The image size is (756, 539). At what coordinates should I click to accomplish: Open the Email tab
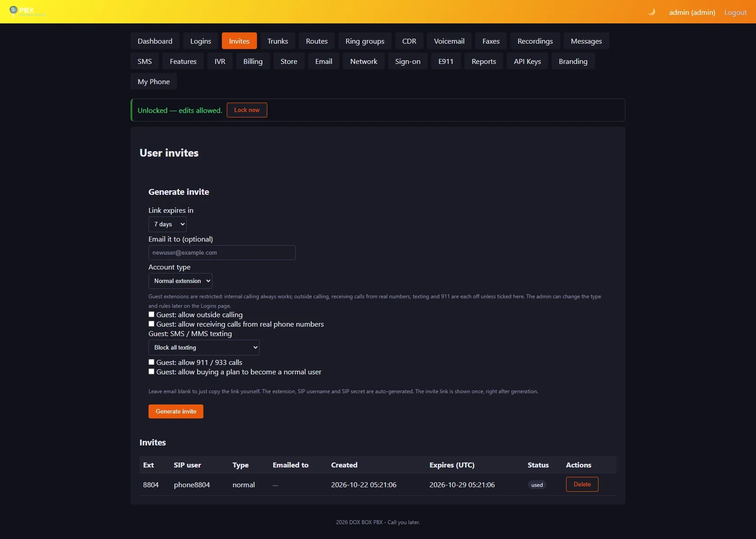(x=324, y=61)
